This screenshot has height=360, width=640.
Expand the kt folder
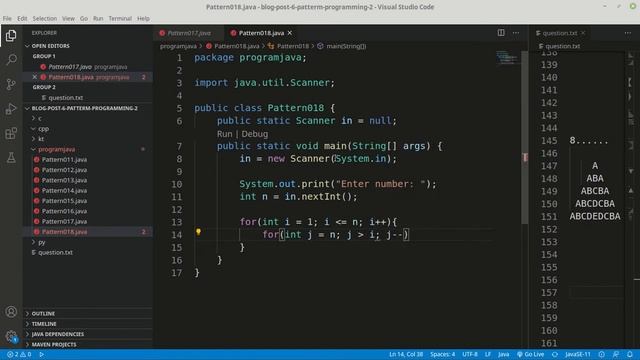[41, 139]
